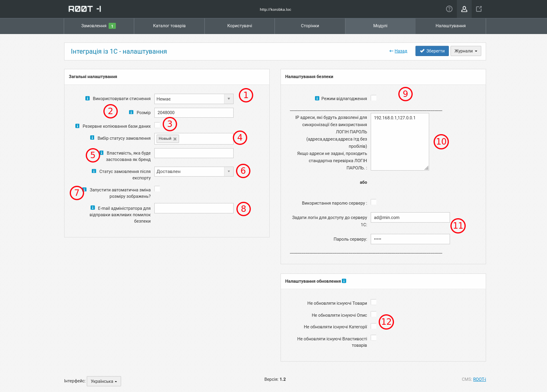Open the Налаштування tab

point(450,26)
